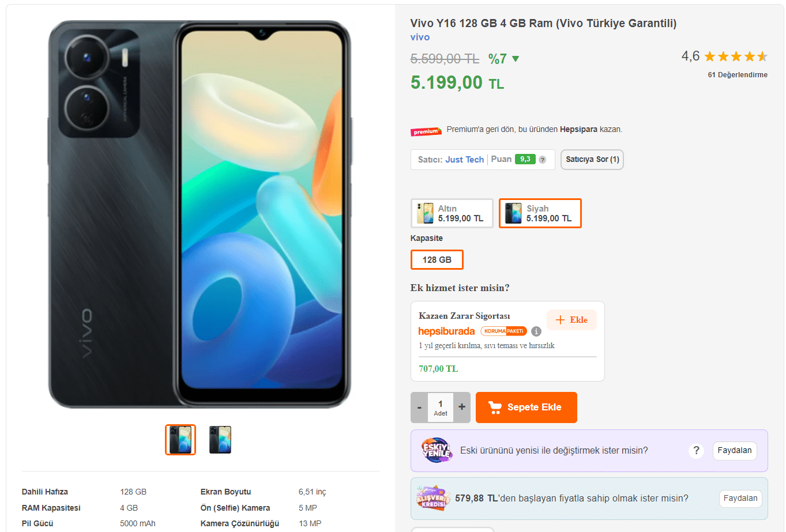Click the Eskiyi Yenile trade-in icon
The width and height of the screenshot is (786, 532).
point(436,451)
